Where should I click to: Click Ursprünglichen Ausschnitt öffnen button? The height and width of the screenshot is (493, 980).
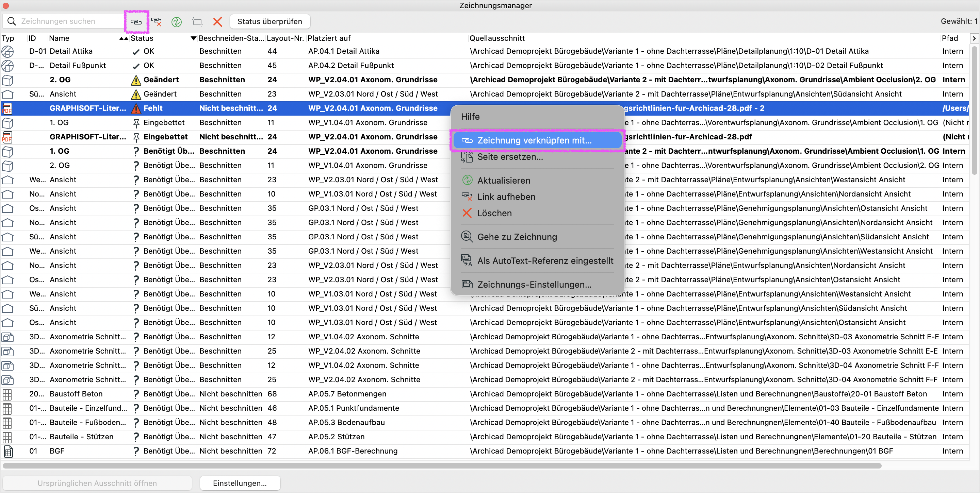[x=97, y=483]
